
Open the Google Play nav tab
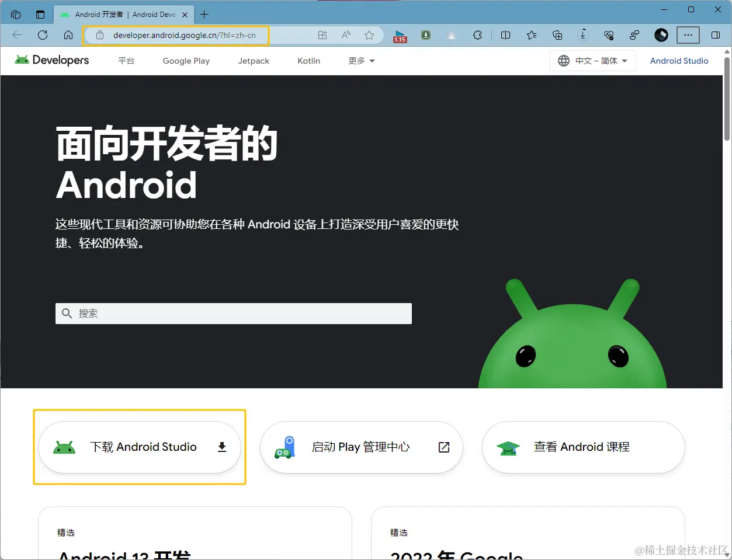coord(186,61)
